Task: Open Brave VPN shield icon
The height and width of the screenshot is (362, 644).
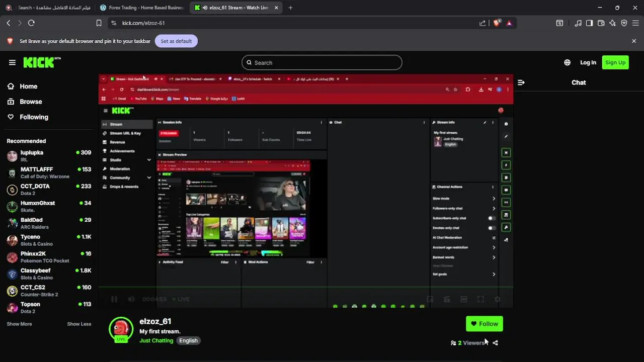Action: click(x=624, y=23)
